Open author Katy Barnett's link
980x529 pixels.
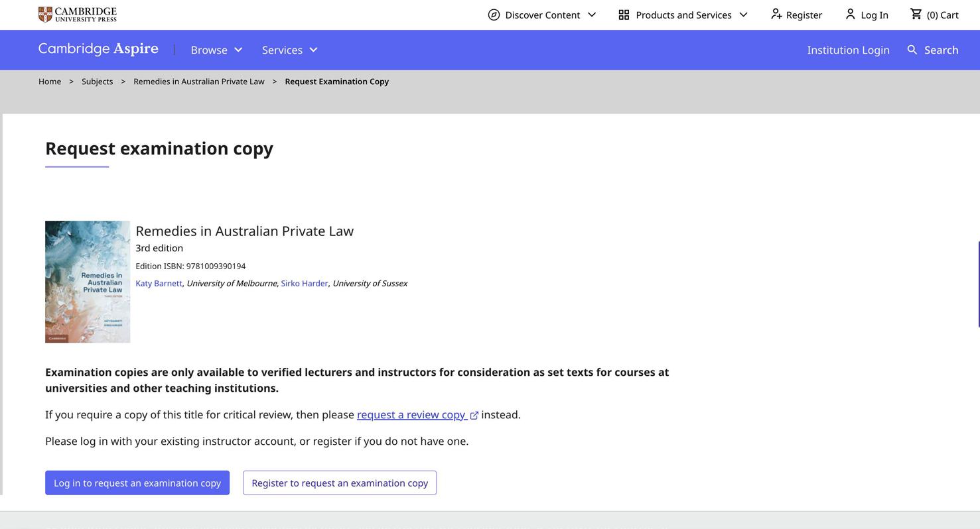(x=159, y=283)
